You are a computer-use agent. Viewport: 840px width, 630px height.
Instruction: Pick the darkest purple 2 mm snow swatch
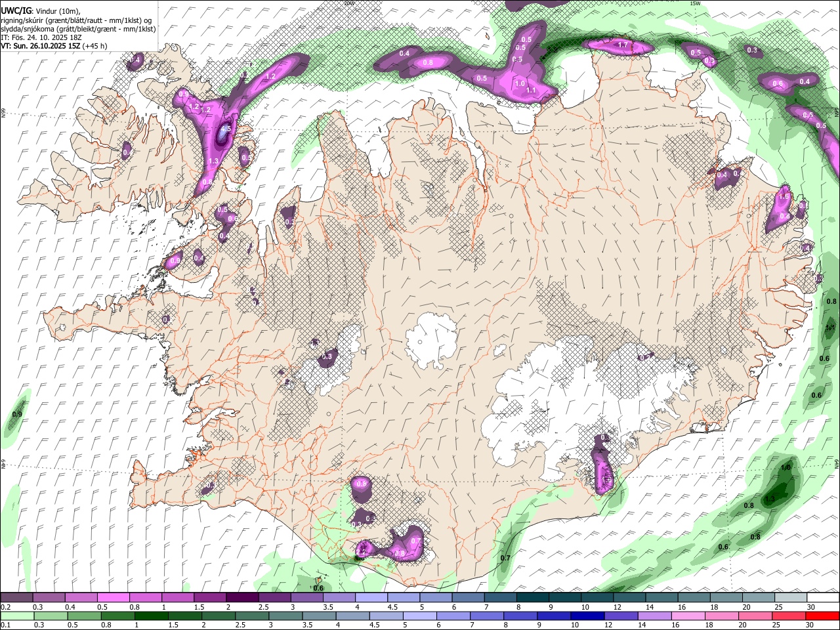click(x=241, y=598)
